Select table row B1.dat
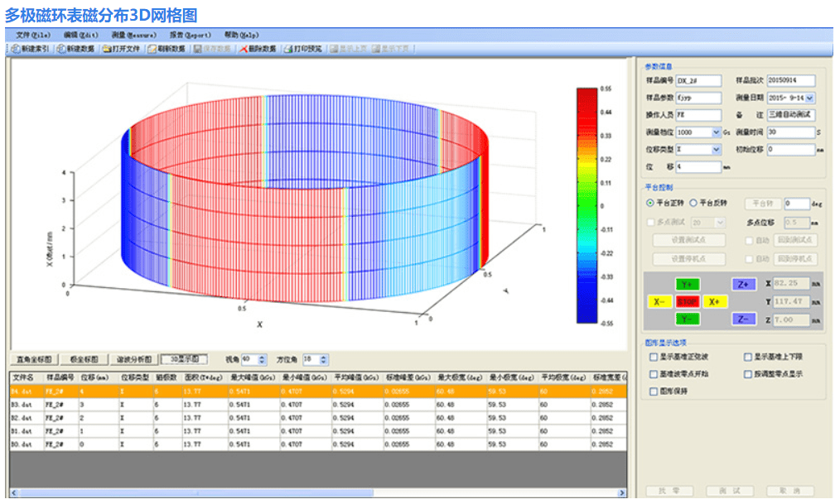840x504 pixels. 318,431
